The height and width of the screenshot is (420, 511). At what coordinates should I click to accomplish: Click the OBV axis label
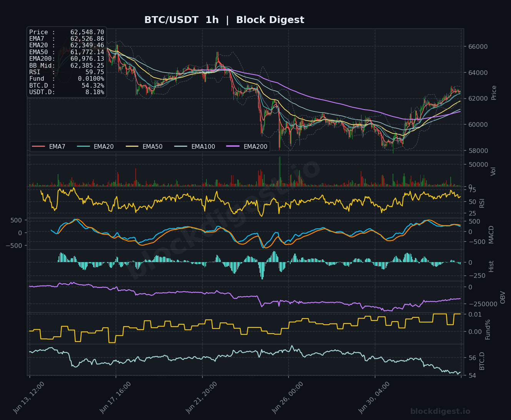[x=503, y=297]
